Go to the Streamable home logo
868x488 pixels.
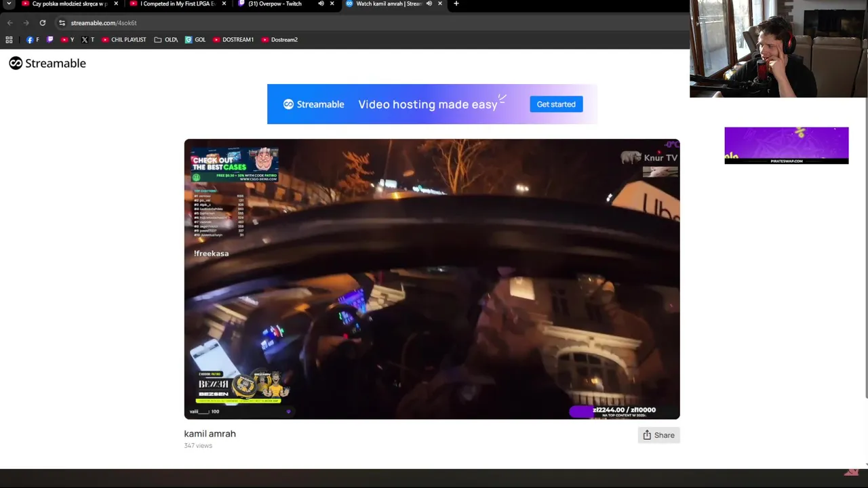(47, 63)
